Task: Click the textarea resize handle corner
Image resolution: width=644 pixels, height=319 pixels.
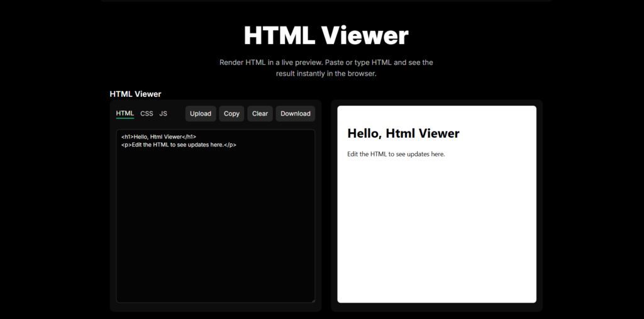Action: 313,301
